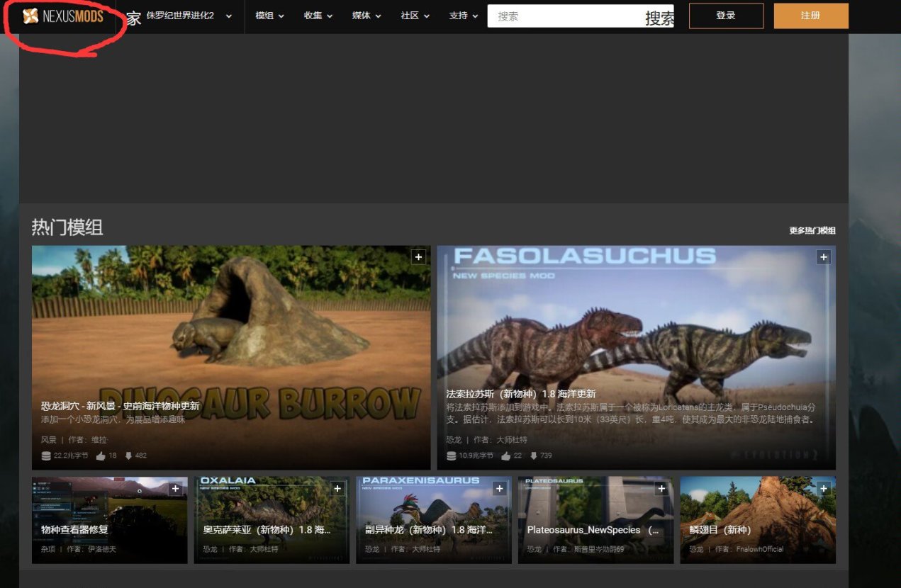Open the 模组 dropdown menu
Screen dimensions: 901x588
pos(269,16)
